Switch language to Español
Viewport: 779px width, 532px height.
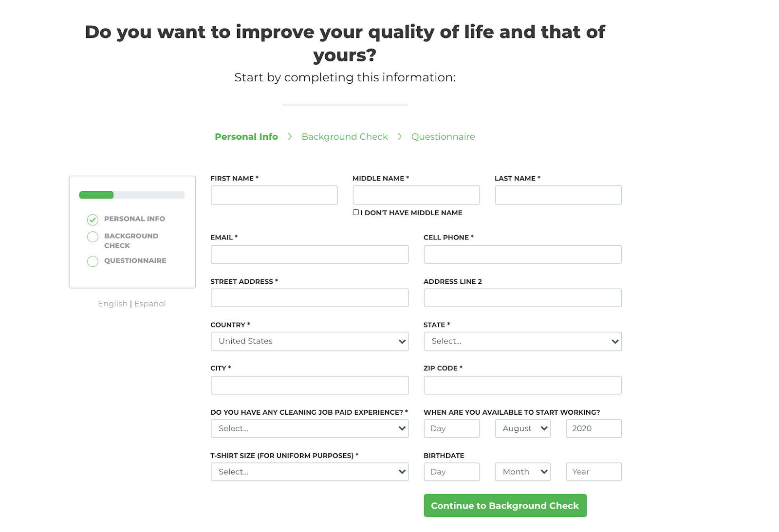point(150,304)
